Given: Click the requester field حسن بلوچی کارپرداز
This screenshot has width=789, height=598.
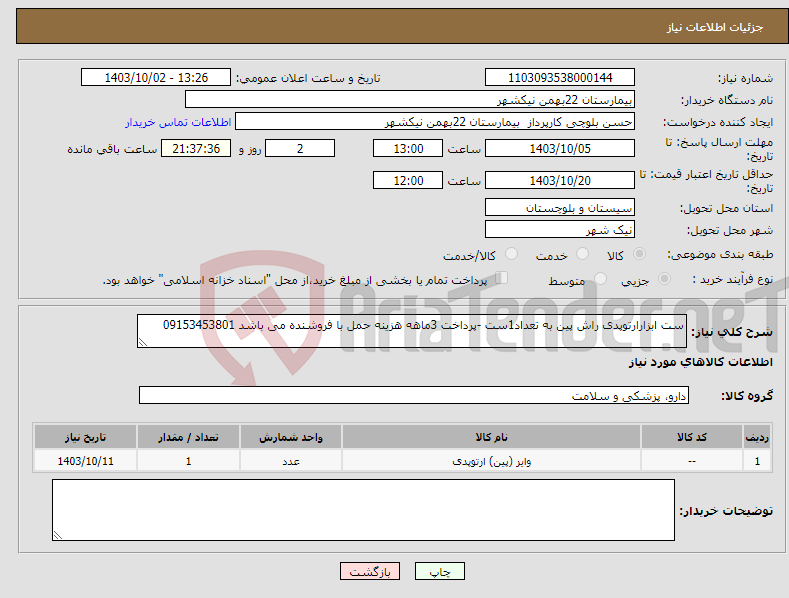Looking at the screenshot, I should (x=435, y=122).
